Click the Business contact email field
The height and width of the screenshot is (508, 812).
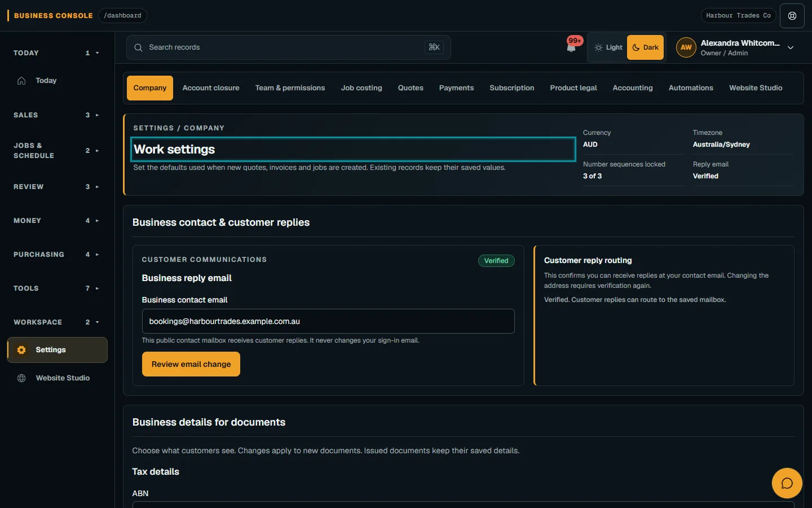pyautogui.click(x=328, y=321)
